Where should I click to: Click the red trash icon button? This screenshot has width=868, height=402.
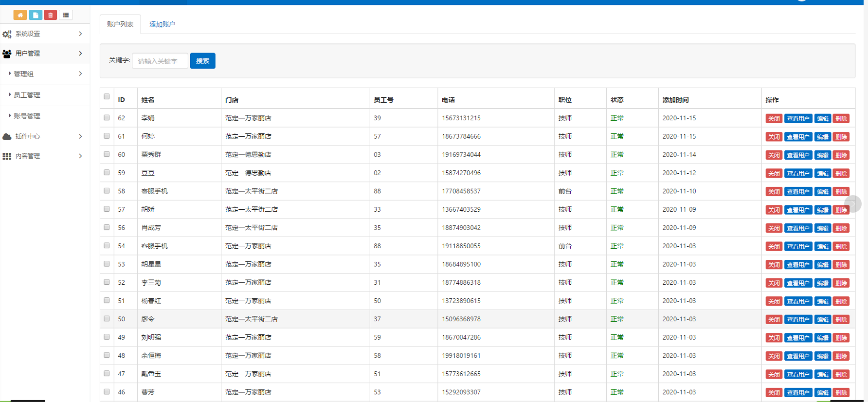(51, 15)
